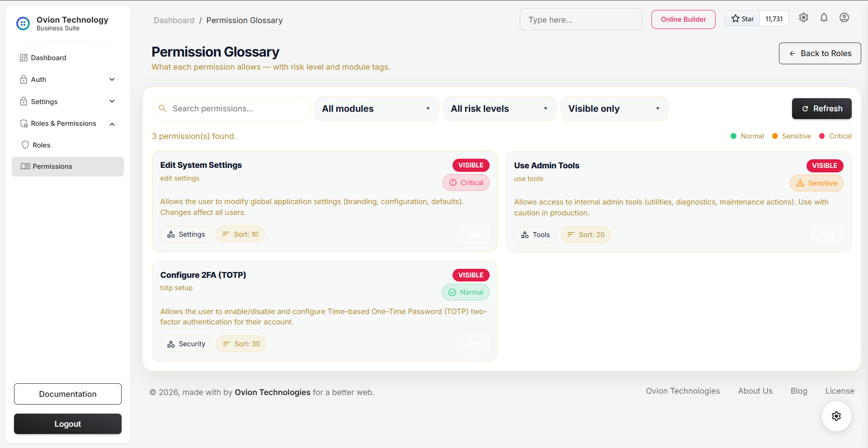Open the Dashboard breadcrumb link
Image resolution: width=868 pixels, height=448 pixels.
click(174, 20)
